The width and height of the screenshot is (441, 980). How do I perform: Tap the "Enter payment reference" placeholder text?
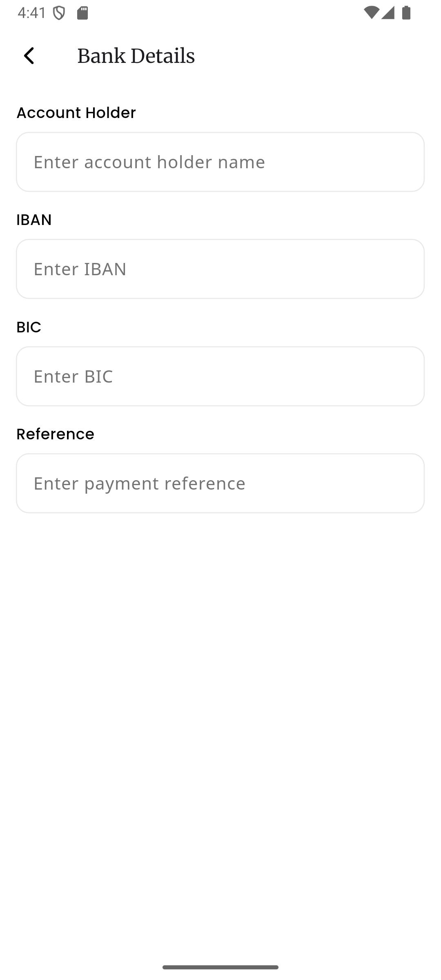coord(140,483)
